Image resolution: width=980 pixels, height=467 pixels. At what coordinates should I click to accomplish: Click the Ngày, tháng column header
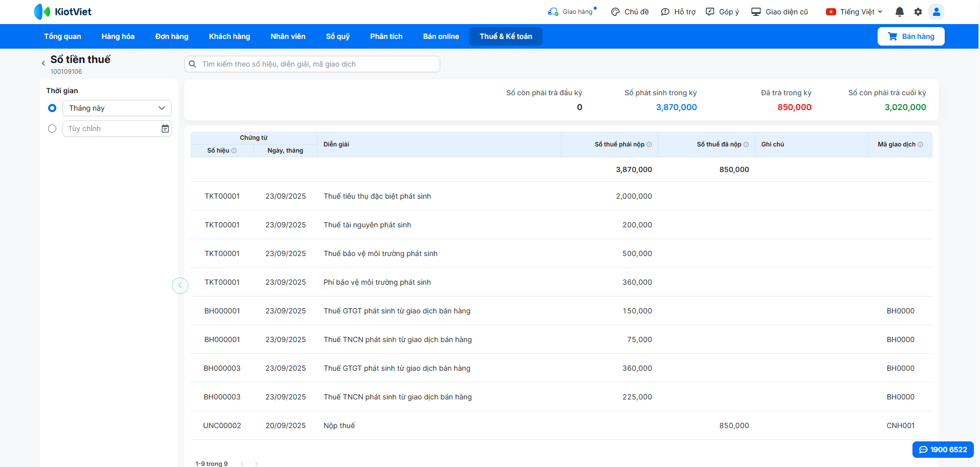click(x=285, y=151)
